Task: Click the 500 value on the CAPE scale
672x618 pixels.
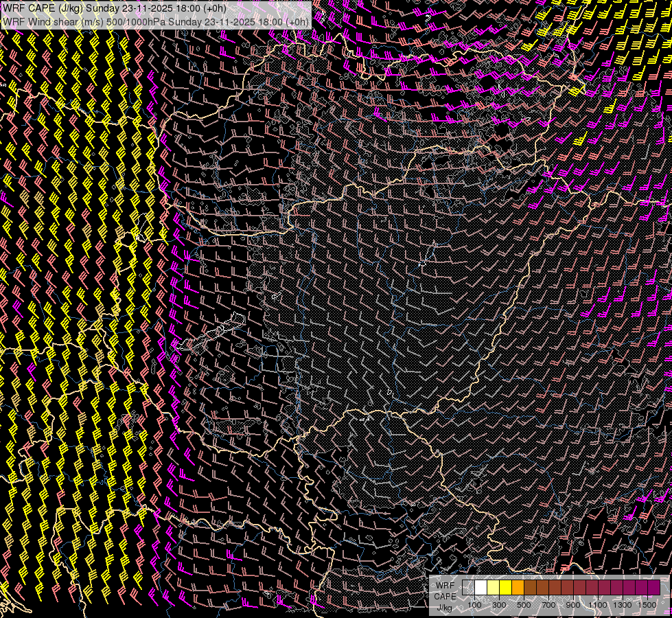Action: tap(524, 605)
